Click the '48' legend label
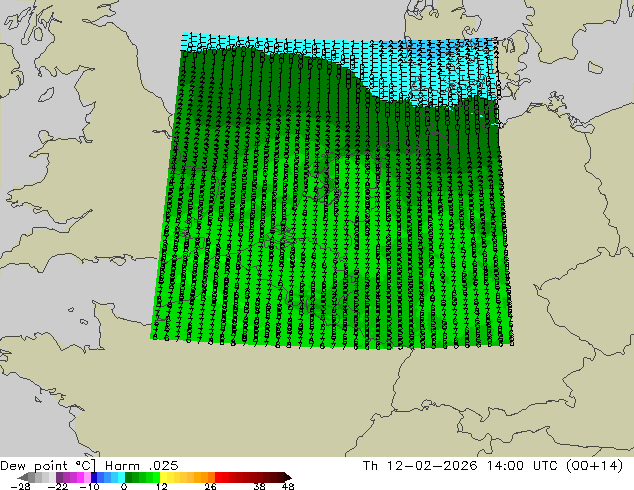This screenshot has height=490, width=634. [288, 486]
